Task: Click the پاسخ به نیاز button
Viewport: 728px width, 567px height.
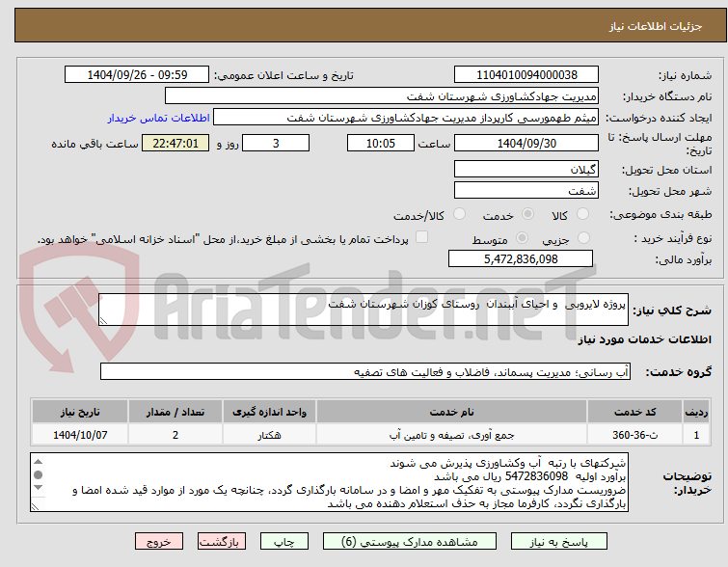Action: (558, 542)
